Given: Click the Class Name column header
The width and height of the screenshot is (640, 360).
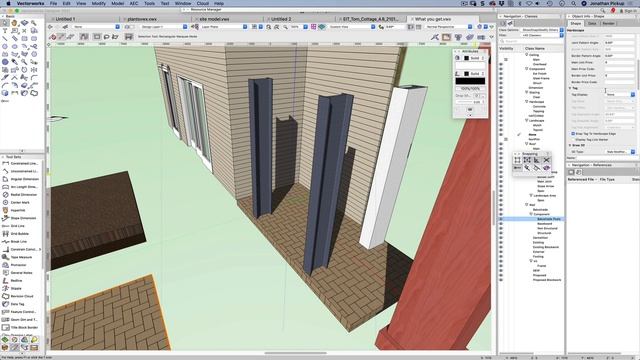Looking at the screenshot, I should [535, 49].
